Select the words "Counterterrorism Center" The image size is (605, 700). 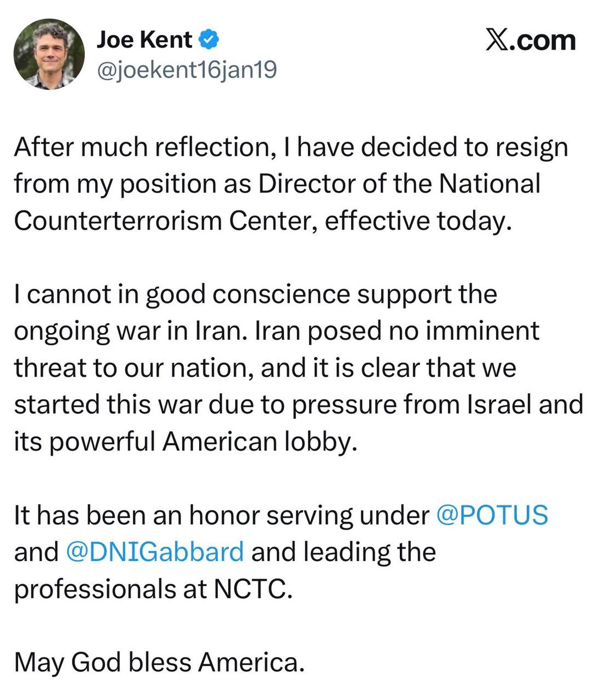pos(164,221)
